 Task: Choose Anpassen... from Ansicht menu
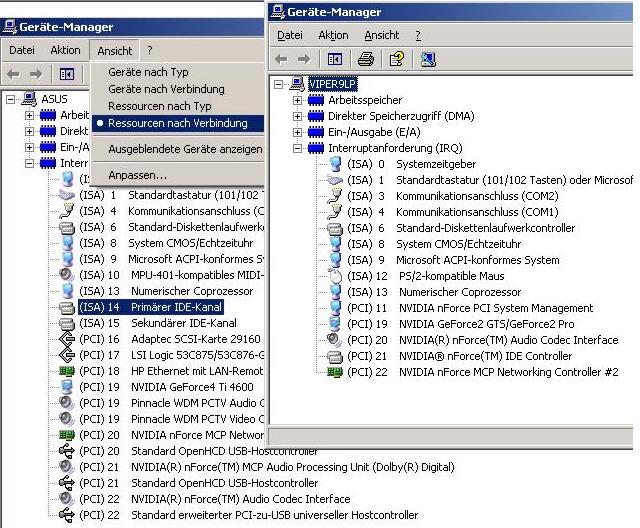point(137,175)
